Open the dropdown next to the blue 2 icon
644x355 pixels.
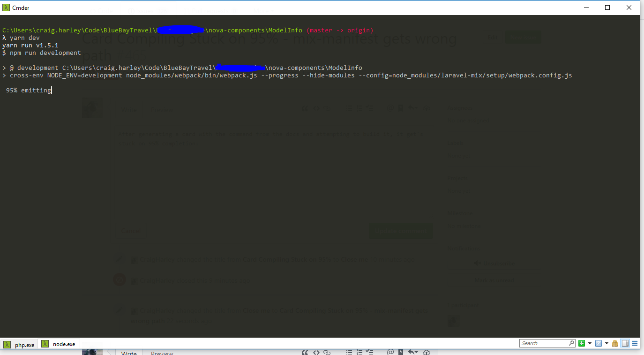click(607, 343)
